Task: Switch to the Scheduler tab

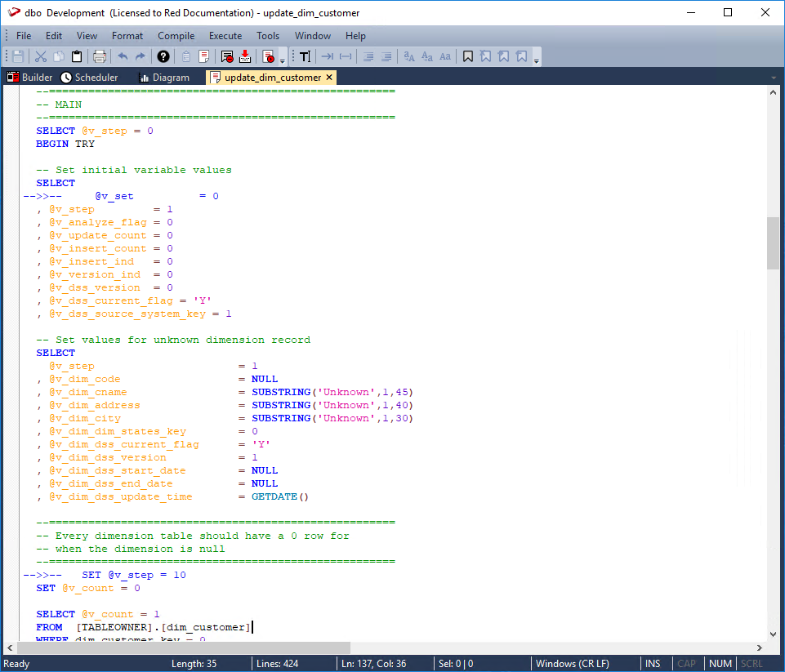Action: [x=90, y=78]
